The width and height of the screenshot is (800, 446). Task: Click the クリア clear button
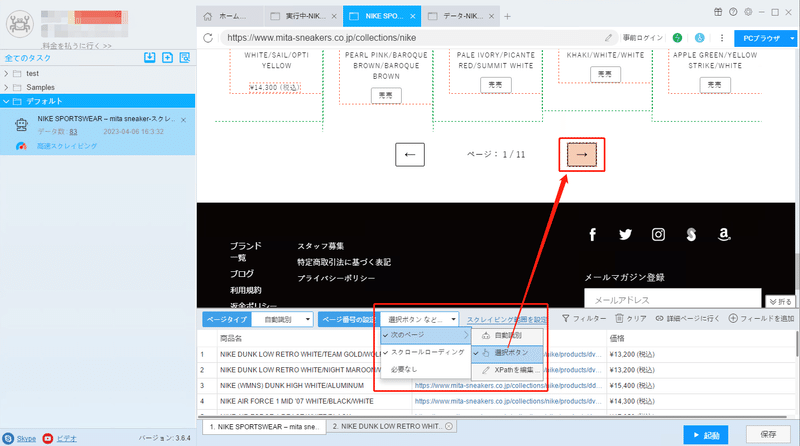pos(631,318)
